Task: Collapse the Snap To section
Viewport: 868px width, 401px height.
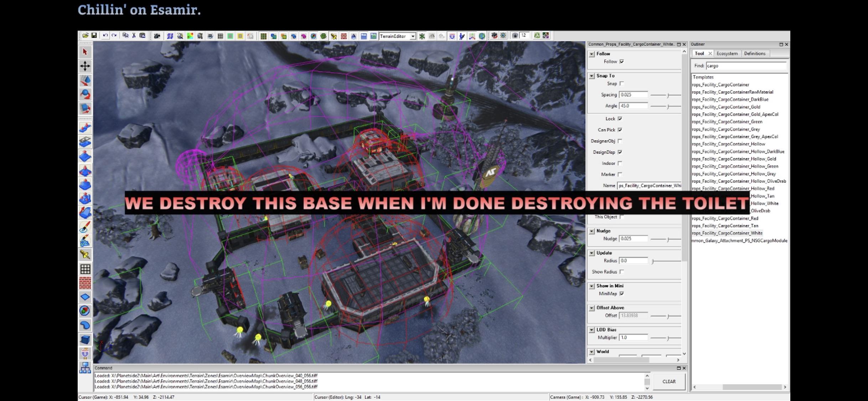Action: click(x=592, y=76)
